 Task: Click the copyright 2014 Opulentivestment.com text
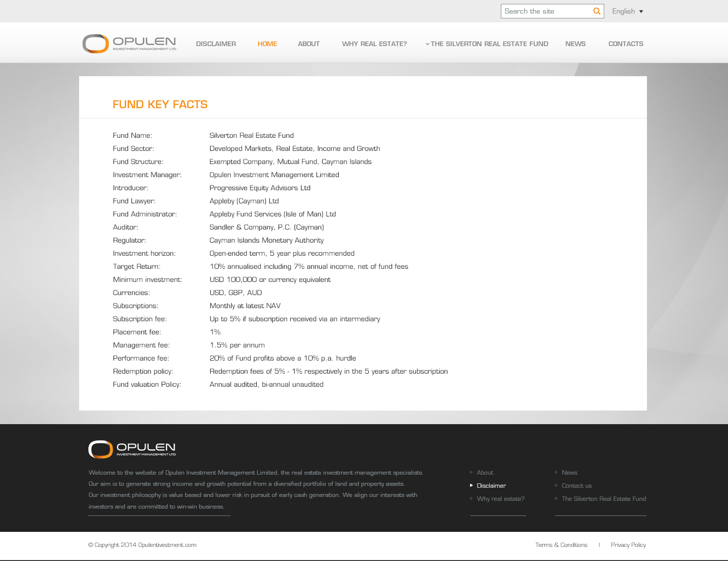(x=142, y=545)
